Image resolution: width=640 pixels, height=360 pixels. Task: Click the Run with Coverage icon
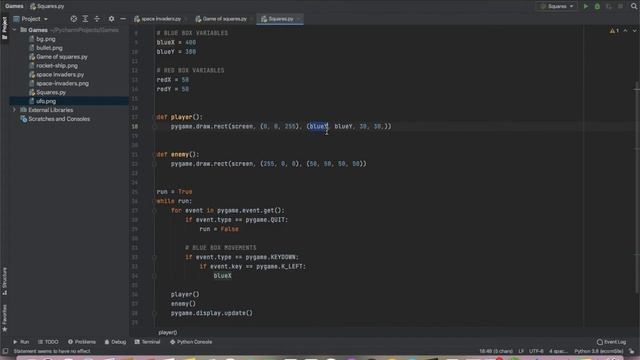coord(609,6)
